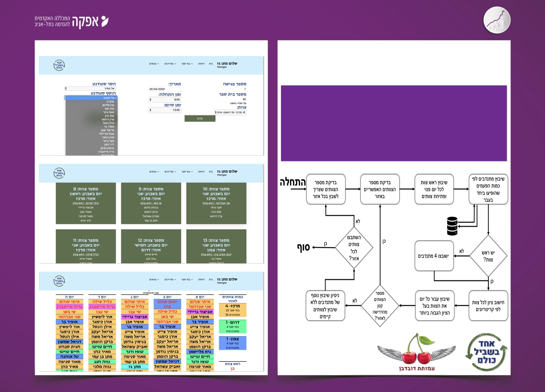Viewport: 545px width, 392px height.
Task: Click the green דרום -1 legend box
Action: coord(233,327)
